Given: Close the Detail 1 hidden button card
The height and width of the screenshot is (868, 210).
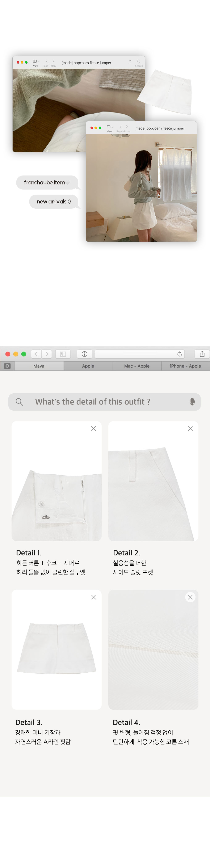Looking at the screenshot, I should coord(93,429).
